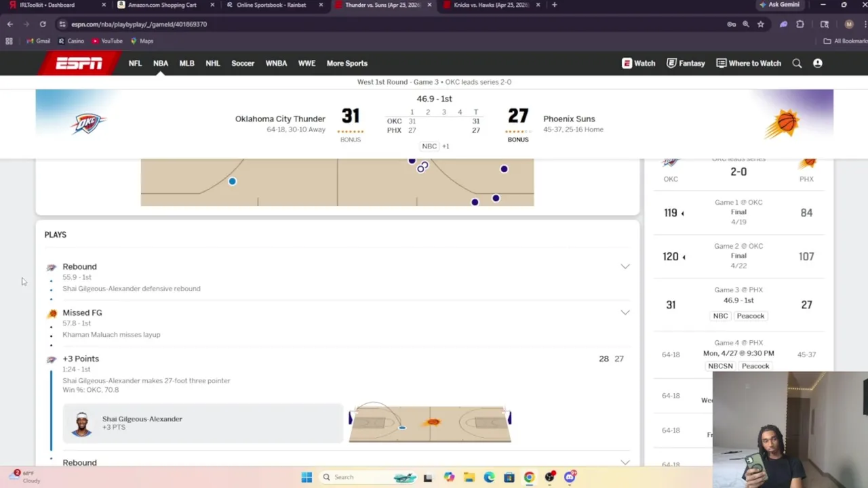Click the Peacock badge for Game 4
Image resolution: width=868 pixels, height=488 pixels.
coord(755,366)
